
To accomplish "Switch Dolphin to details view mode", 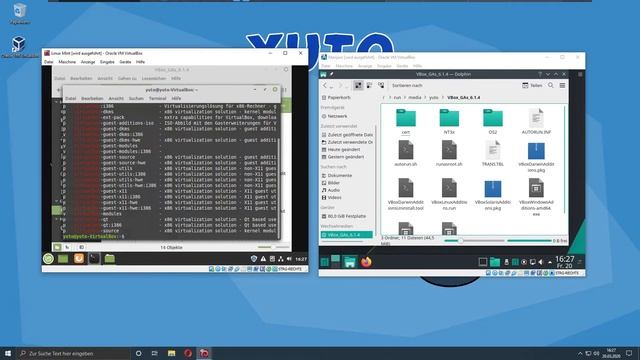I will (x=381, y=85).
